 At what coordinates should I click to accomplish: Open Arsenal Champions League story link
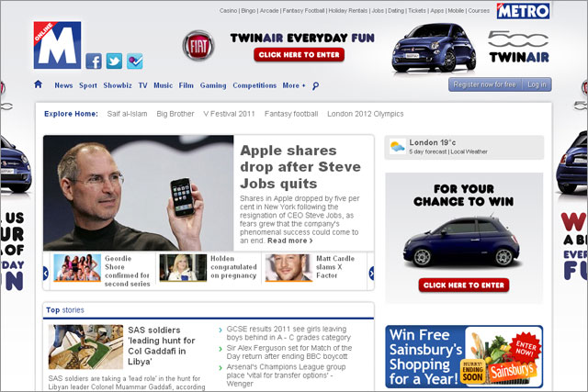(286, 375)
